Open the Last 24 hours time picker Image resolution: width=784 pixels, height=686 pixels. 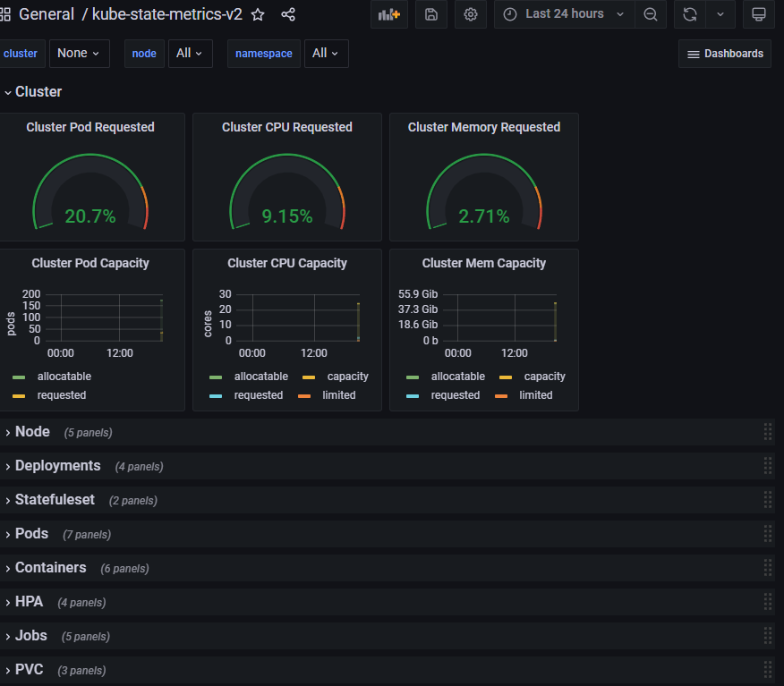tap(565, 14)
